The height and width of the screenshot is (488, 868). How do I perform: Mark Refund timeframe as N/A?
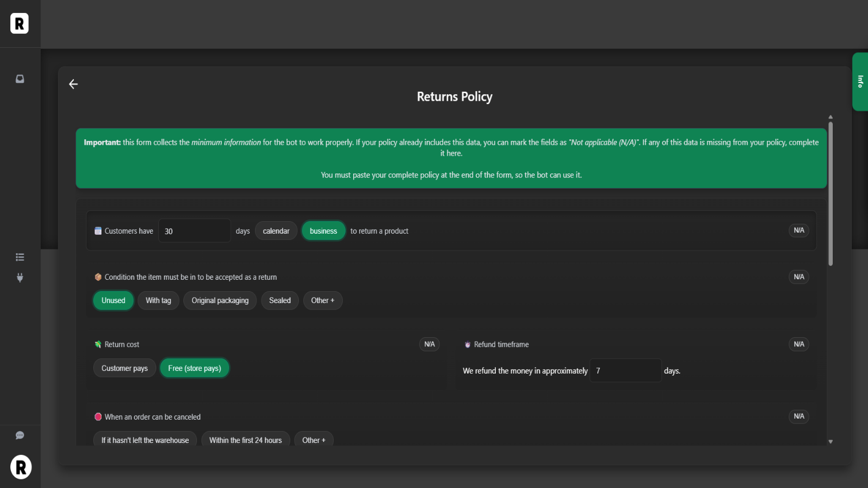(x=798, y=344)
